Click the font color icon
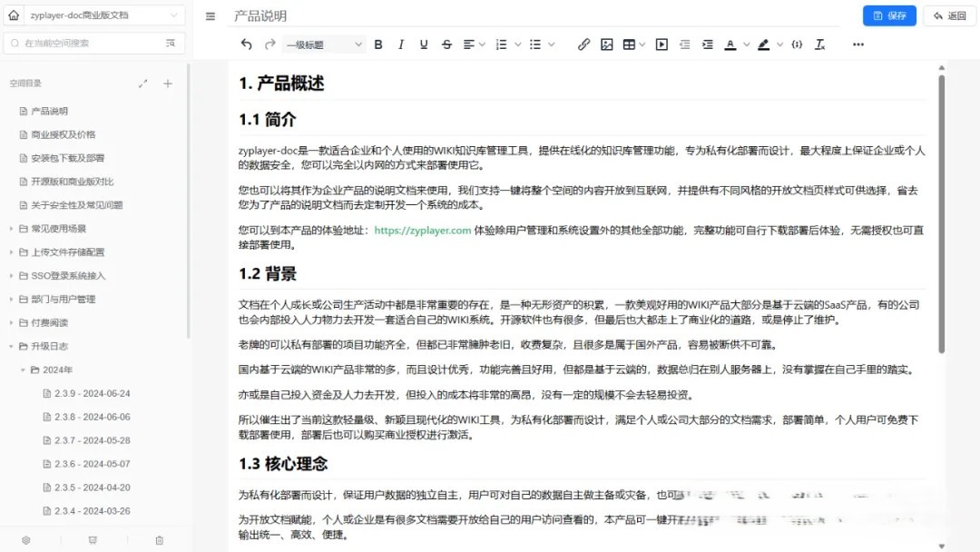 730,44
